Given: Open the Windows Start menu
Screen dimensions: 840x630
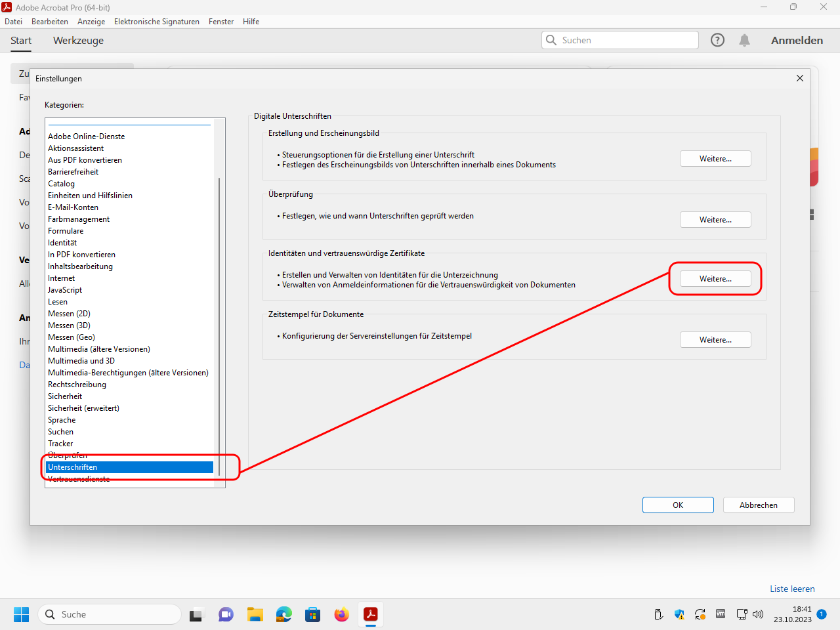Looking at the screenshot, I should (22, 614).
